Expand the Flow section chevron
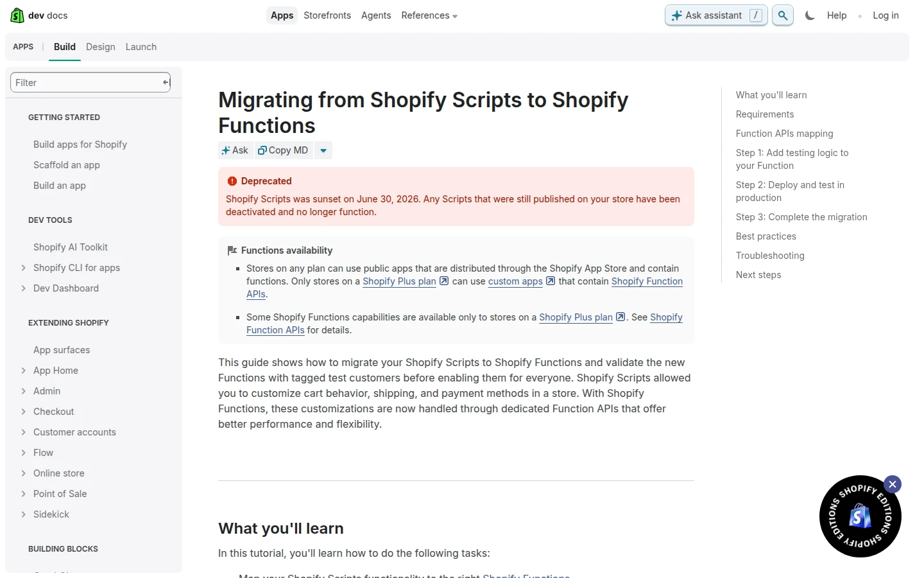 24,453
